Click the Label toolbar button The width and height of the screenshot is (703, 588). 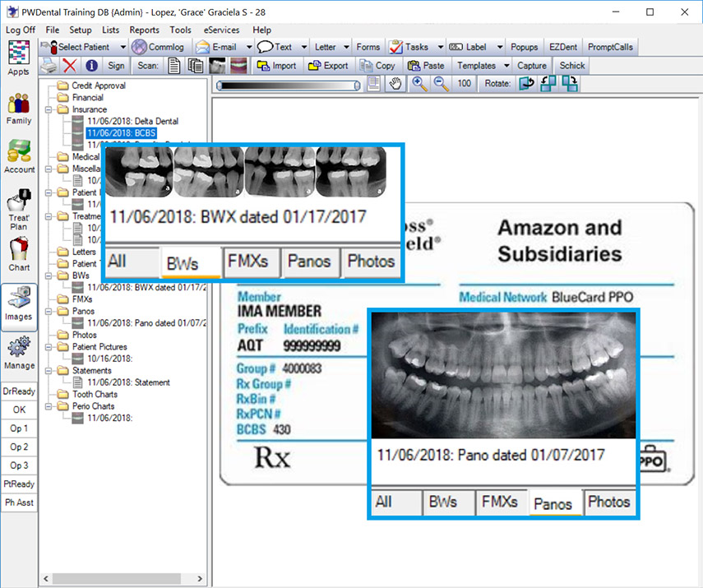[x=469, y=47]
